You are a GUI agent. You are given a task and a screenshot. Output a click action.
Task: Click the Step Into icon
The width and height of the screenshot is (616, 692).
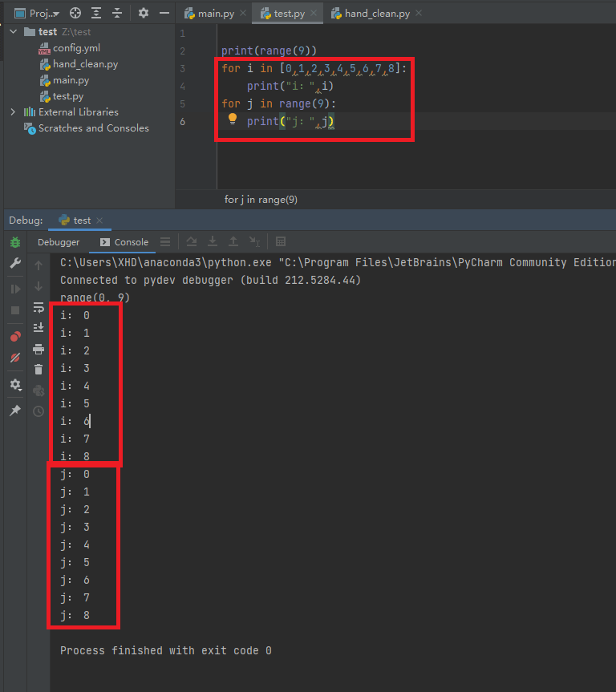(213, 241)
